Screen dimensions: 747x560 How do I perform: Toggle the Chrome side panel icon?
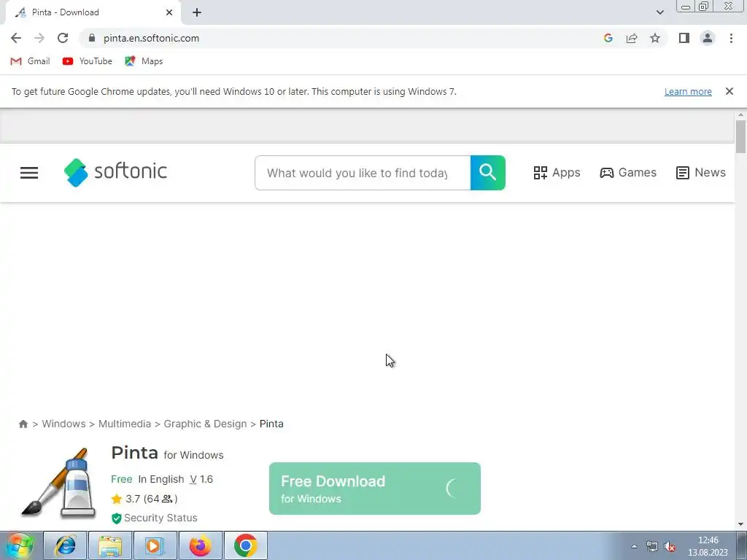(684, 38)
